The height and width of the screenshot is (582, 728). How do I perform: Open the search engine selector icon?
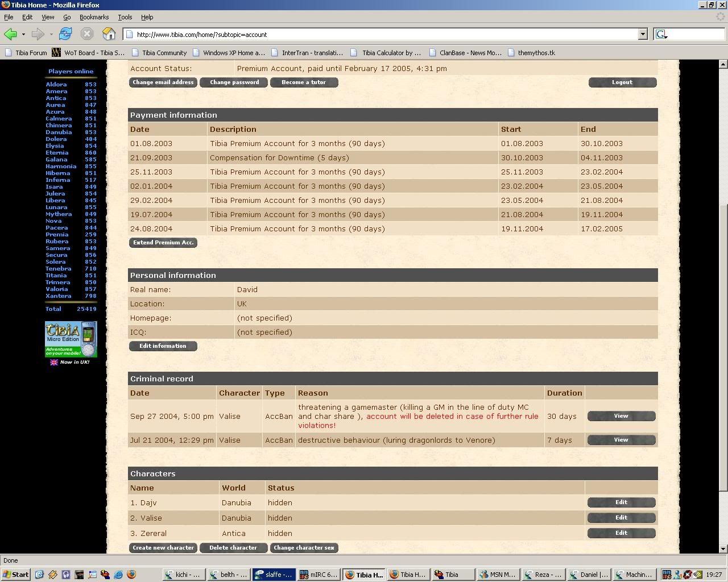661,34
